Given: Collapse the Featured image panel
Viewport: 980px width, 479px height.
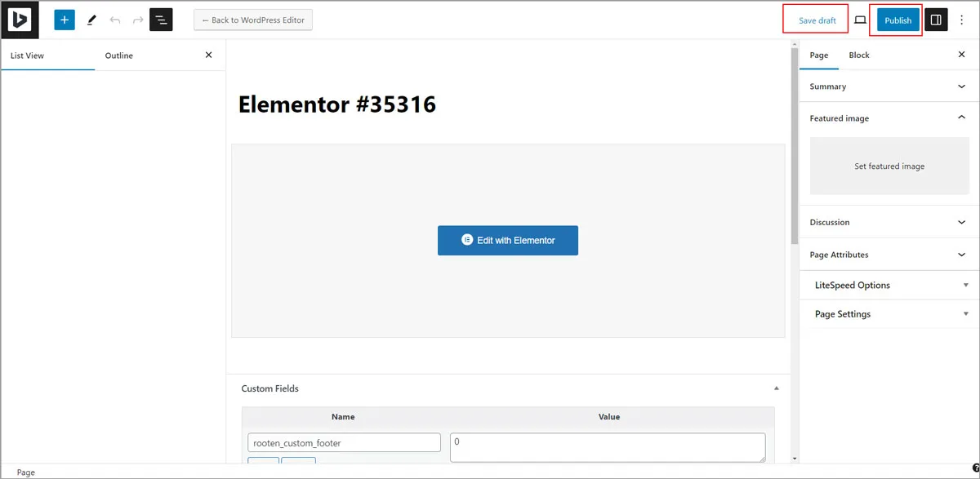Looking at the screenshot, I should click(889, 118).
